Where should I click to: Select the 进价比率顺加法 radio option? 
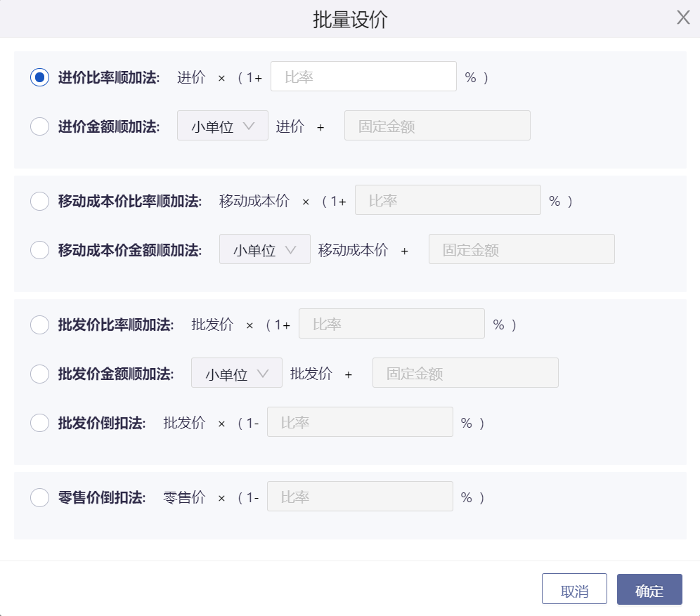pyautogui.click(x=39, y=77)
